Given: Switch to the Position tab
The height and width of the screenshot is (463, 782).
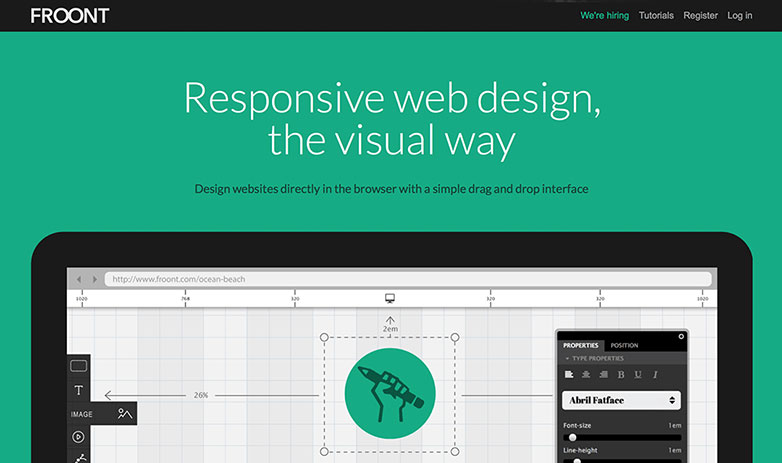Looking at the screenshot, I should (x=624, y=346).
